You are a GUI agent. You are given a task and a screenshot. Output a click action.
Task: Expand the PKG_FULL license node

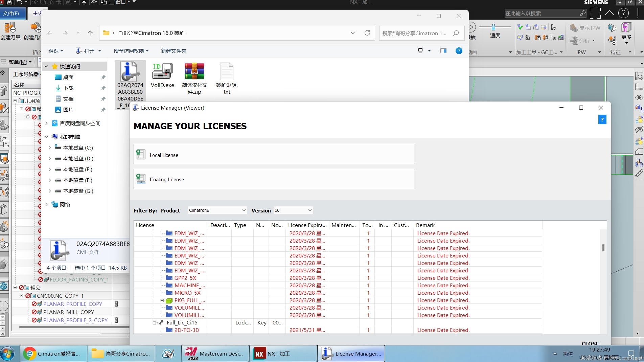tap(162, 300)
